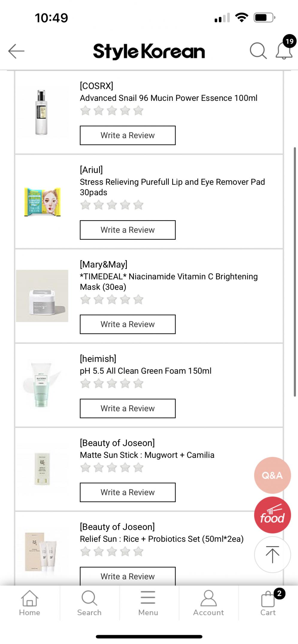This screenshot has height=644, width=298.
Task: Tap the StyleKorean logo
Action: click(x=149, y=51)
